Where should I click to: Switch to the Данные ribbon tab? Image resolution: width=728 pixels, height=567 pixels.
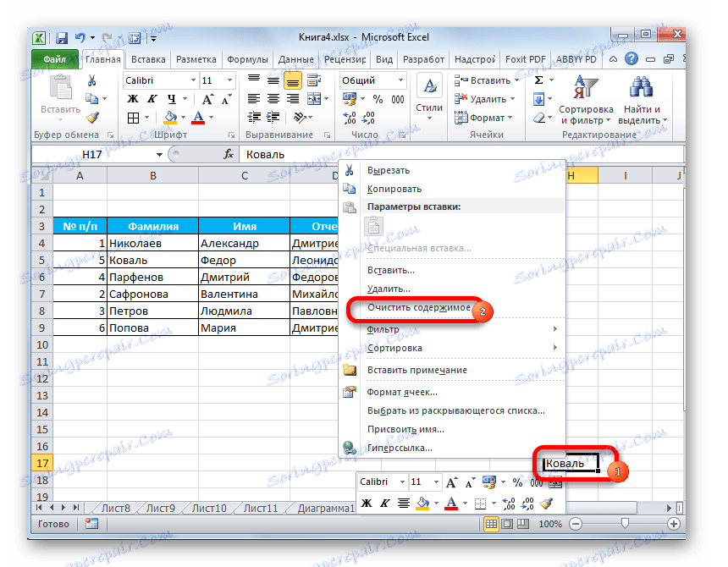click(x=295, y=59)
